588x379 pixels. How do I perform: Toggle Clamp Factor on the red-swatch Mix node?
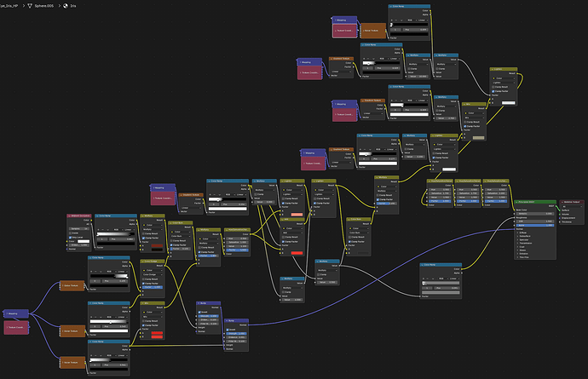tap(143, 325)
